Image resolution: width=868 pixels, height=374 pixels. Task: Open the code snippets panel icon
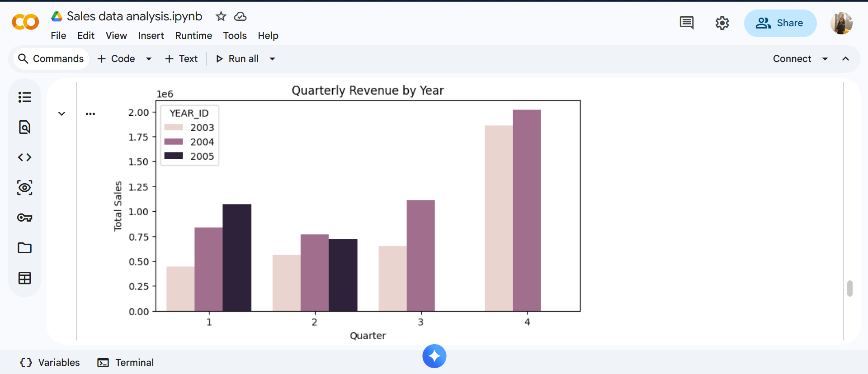24,157
